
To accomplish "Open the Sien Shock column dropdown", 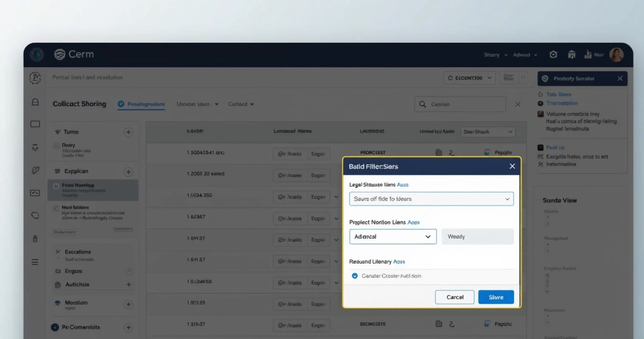I will [487, 131].
